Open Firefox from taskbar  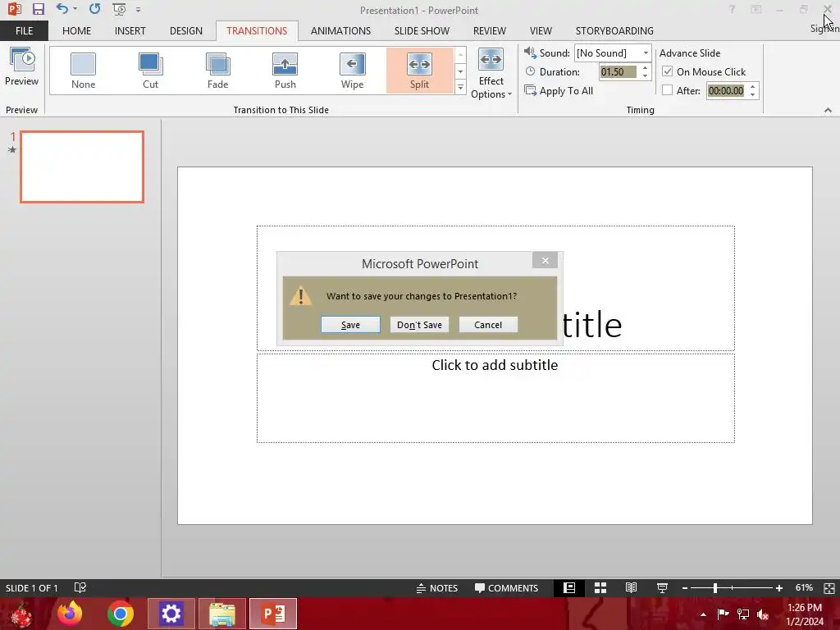(x=70, y=614)
